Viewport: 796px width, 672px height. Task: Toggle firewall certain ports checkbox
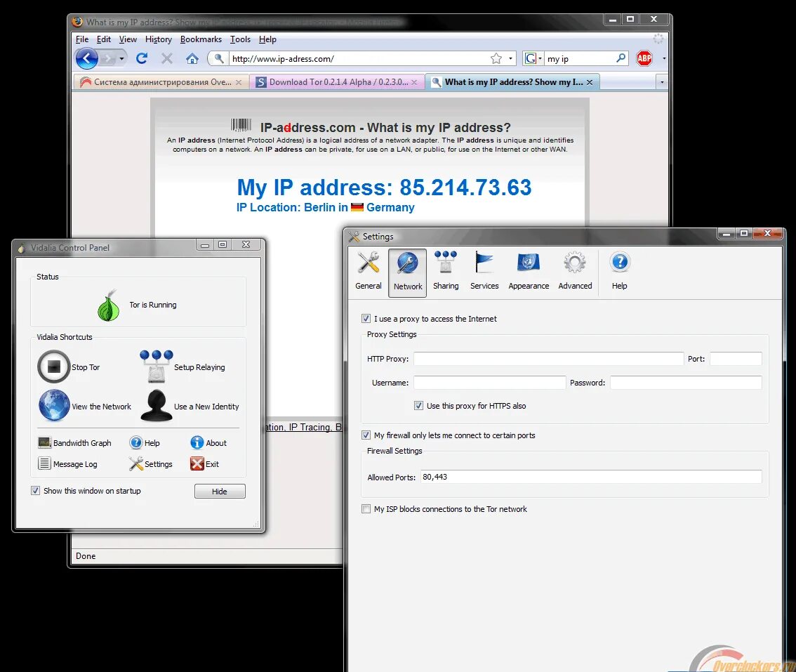tap(366, 435)
